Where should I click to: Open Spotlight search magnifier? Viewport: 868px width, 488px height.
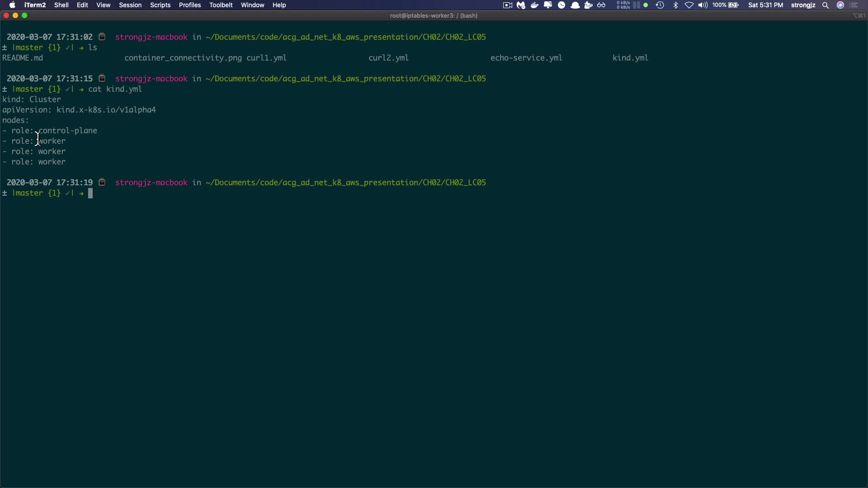(x=826, y=5)
